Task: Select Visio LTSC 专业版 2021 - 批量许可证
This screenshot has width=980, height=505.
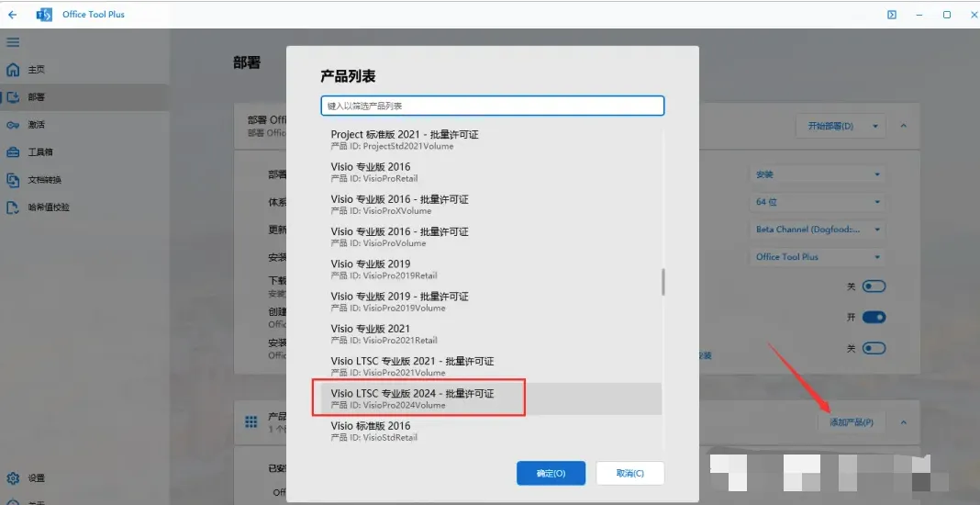Action: 491,366
